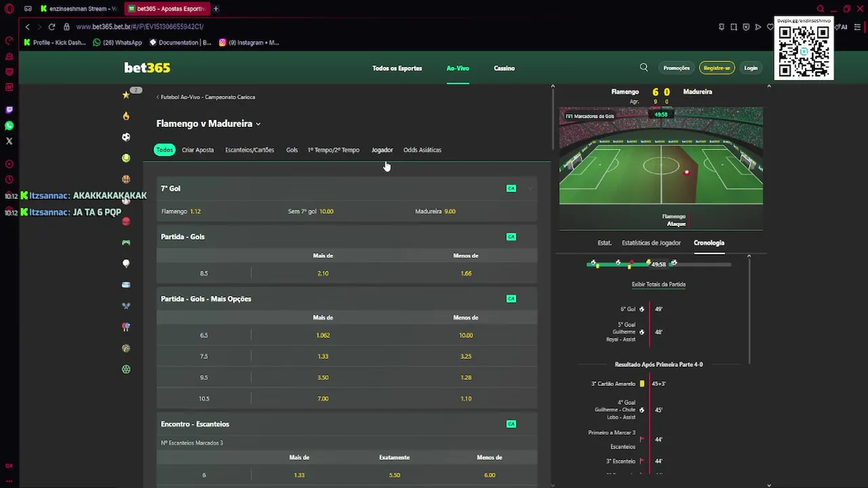
Task: Toggle Marcadores de Gols overlay on pitch
Action: (x=590, y=116)
